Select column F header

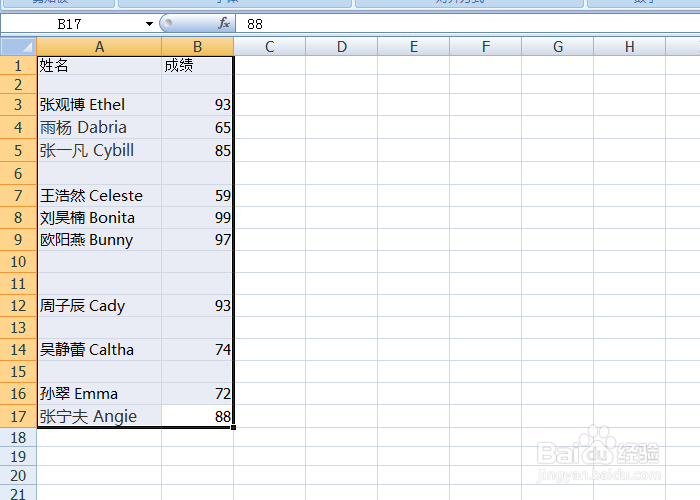(486, 46)
